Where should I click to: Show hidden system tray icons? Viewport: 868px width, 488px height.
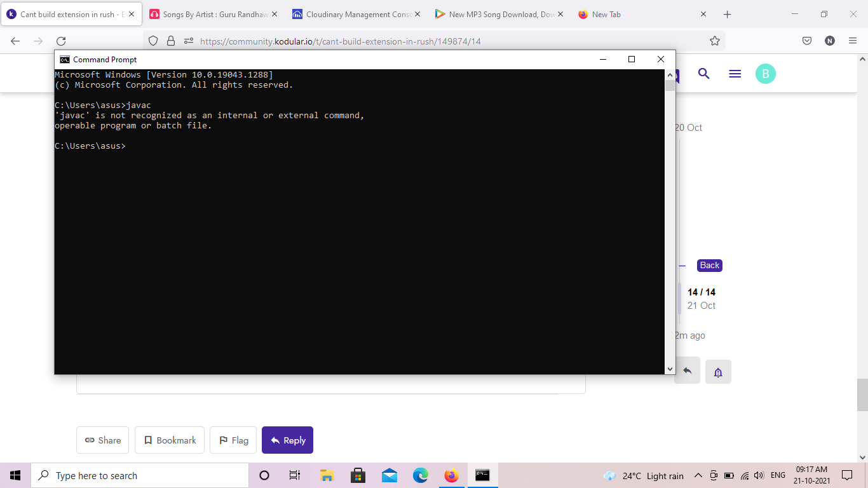698,475
